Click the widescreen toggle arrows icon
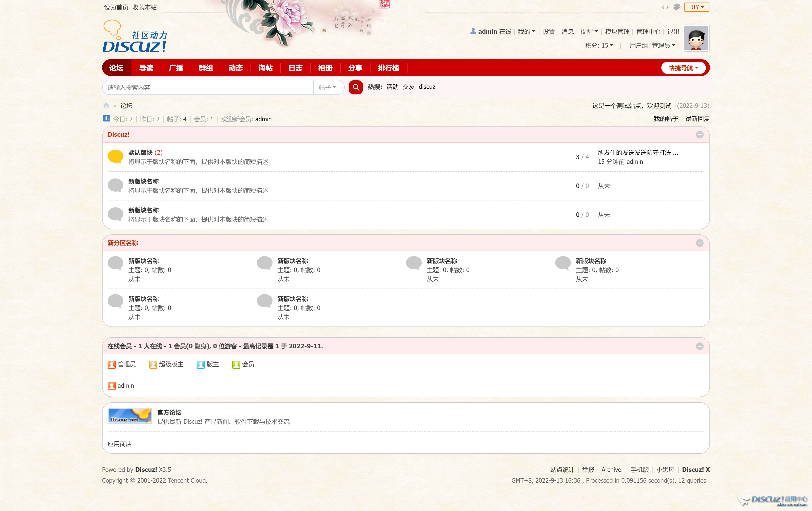The width and height of the screenshot is (812, 511). [x=665, y=7]
